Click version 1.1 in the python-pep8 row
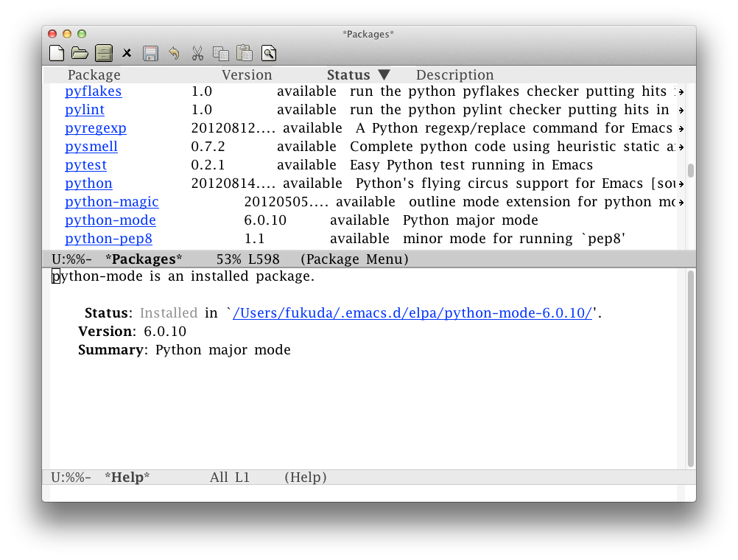This screenshot has width=738, height=560. pyautogui.click(x=254, y=238)
